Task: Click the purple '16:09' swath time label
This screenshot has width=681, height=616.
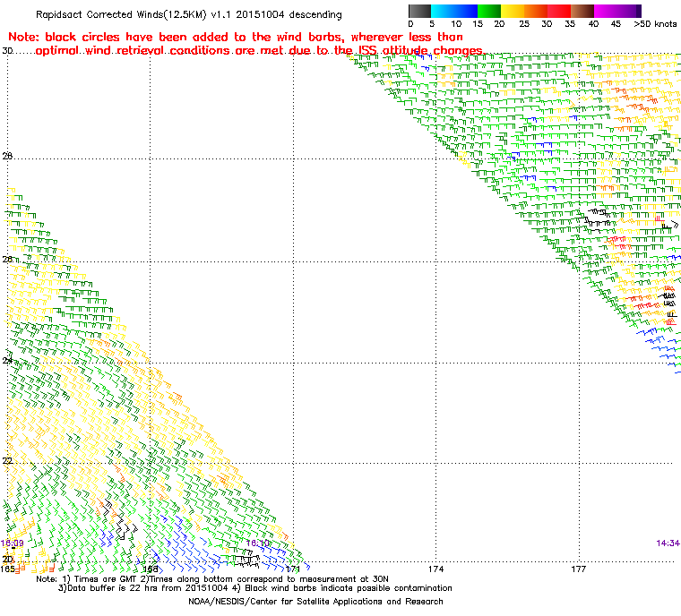Action: pos(13,543)
